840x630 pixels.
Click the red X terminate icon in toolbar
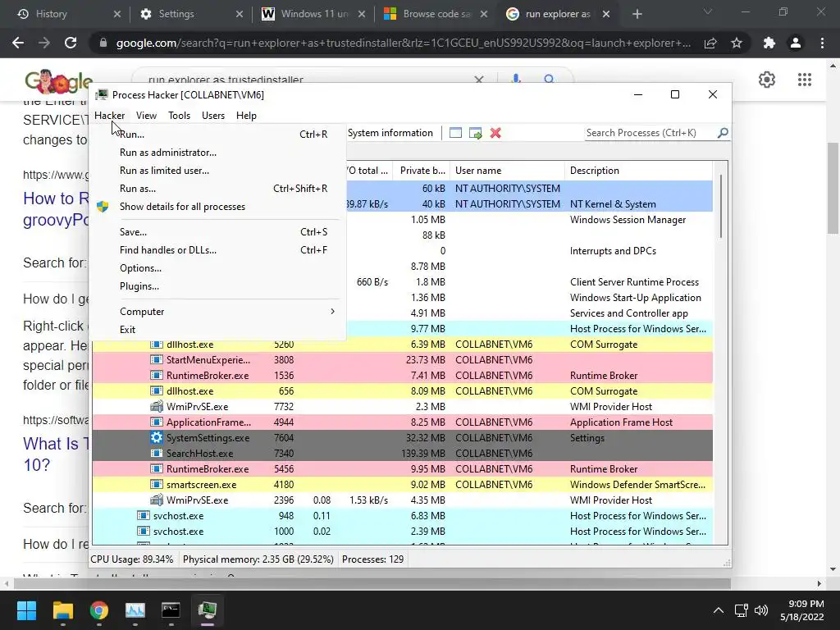[x=495, y=133]
